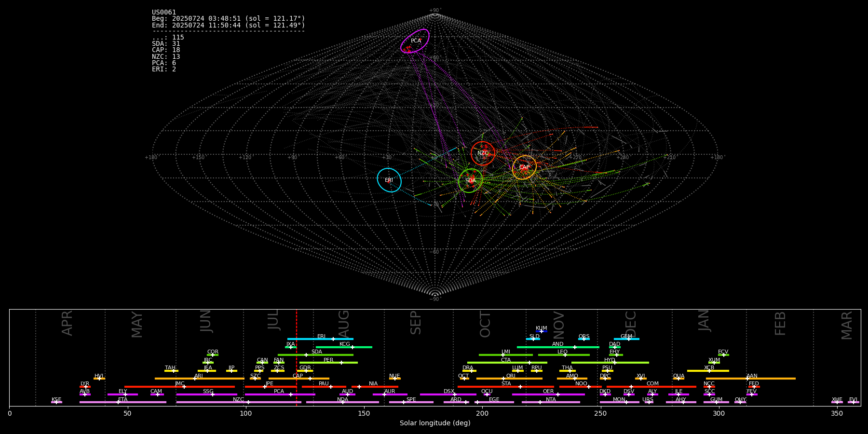The height and width of the screenshot is (434, 868).
Task: Click the LYR shower label in timeline
Action: [85, 384]
